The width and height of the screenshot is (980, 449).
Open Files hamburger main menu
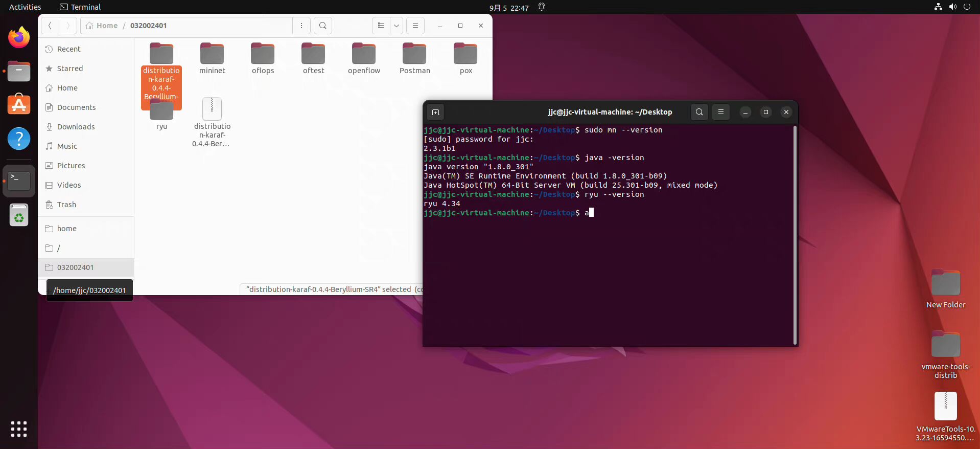pyautogui.click(x=415, y=26)
